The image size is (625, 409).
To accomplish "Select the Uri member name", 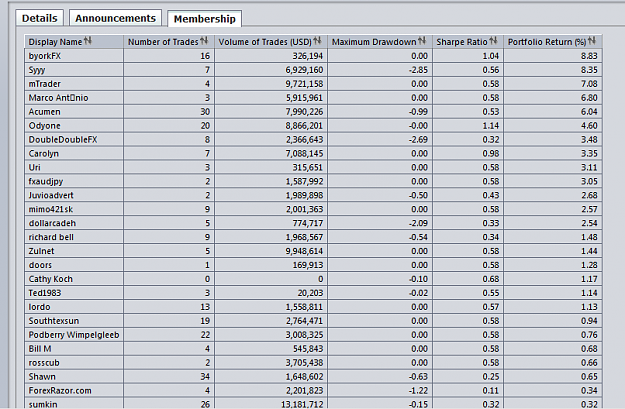I will pyautogui.click(x=34, y=167).
